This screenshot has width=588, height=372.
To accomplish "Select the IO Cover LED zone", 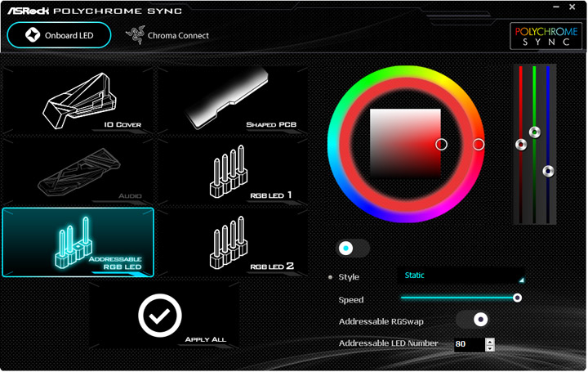I will coord(78,101).
